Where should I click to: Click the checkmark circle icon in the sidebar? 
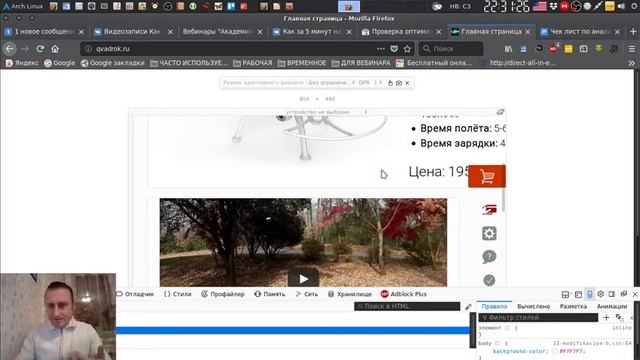point(489,280)
